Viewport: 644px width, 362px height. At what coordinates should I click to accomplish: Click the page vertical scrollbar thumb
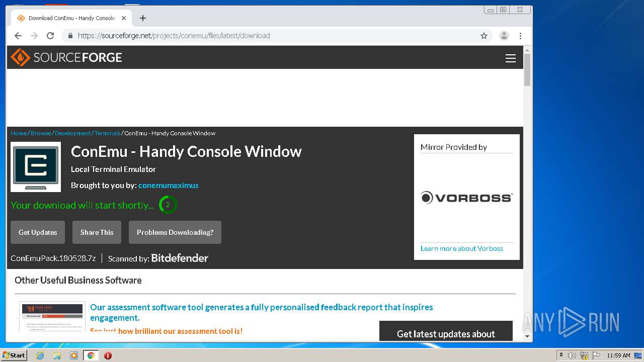click(527, 70)
